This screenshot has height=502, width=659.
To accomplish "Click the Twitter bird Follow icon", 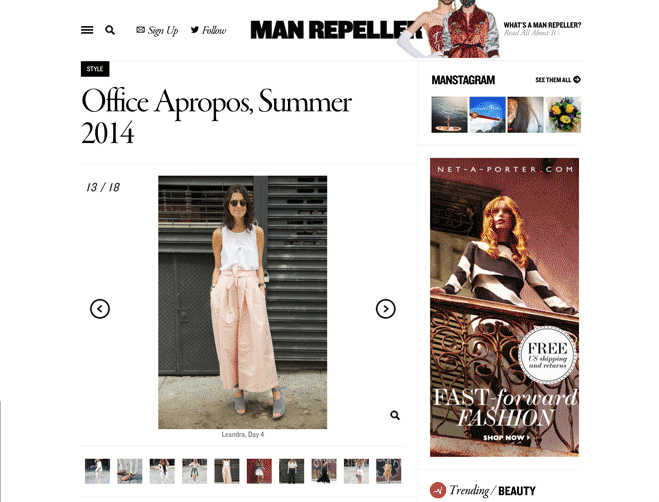I will click(x=195, y=29).
